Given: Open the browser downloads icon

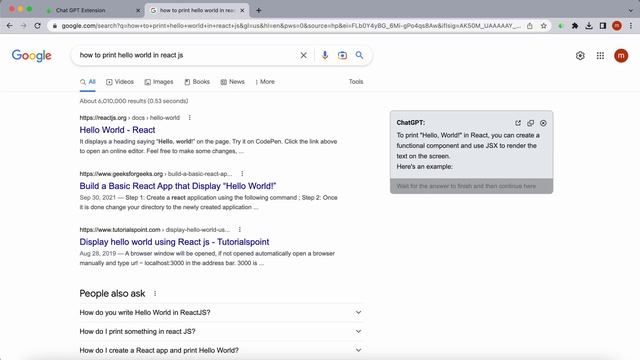Looking at the screenshot, I should [x=589, y=26].
